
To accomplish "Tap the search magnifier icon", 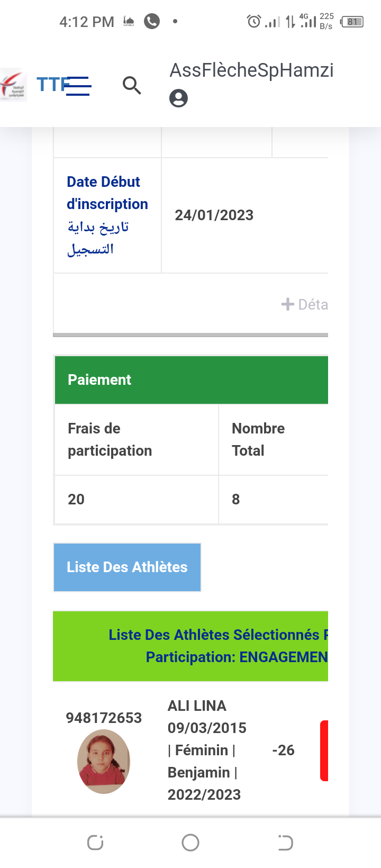I will [x=132, y=85].
